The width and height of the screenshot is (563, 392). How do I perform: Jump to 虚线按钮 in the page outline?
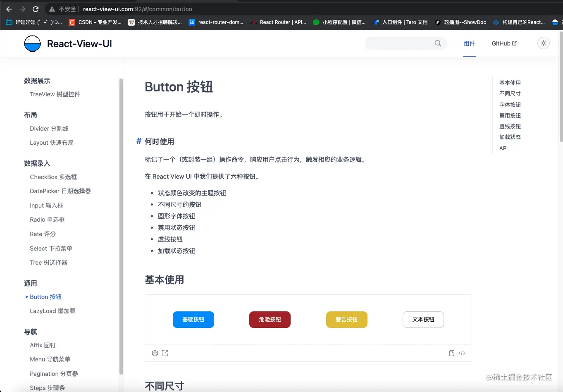pos(510,126)
